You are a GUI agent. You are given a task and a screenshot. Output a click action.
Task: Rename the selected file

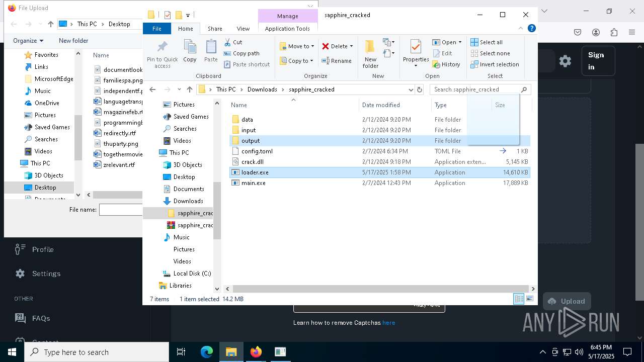[x=337, y=61]
